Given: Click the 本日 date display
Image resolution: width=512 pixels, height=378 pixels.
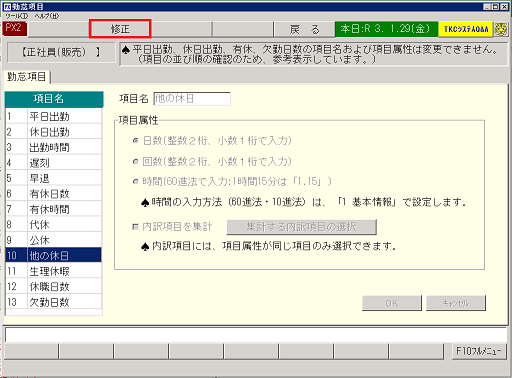Looking at the screenshot, I should [x=386, y=29].
